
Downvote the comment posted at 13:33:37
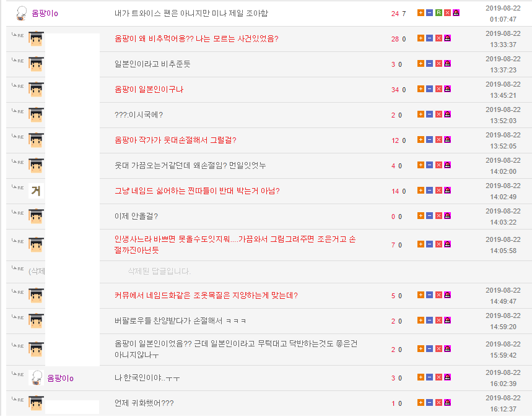429,38
